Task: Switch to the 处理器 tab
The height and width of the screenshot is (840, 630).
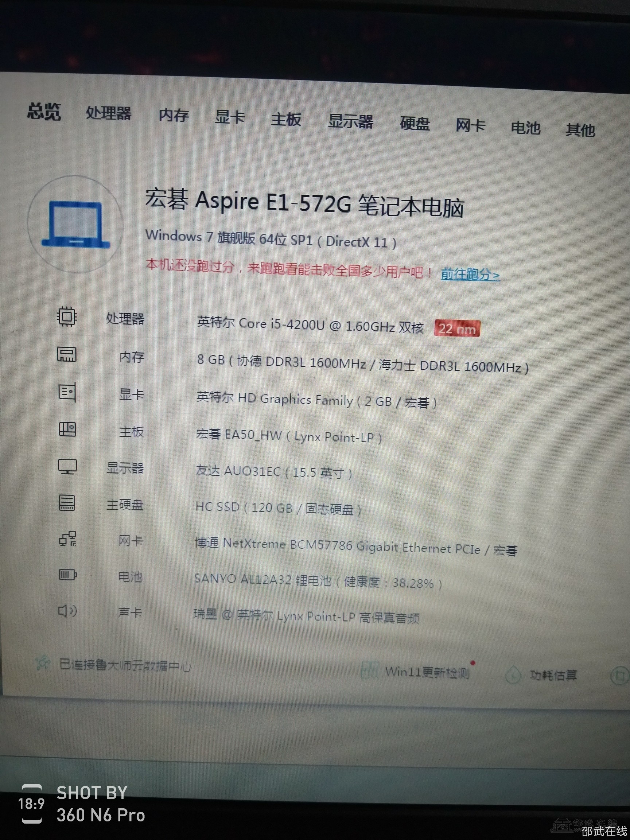Action: click(108, 113)
